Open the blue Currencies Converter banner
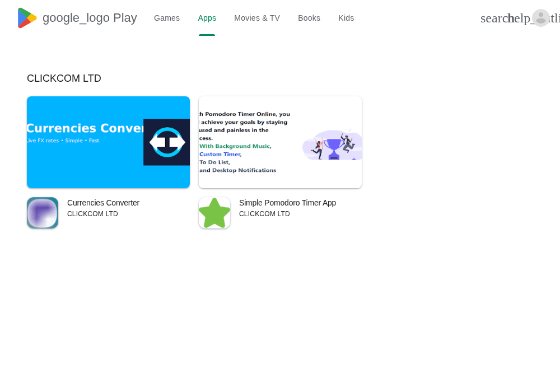The image size is (560, 392). 108,142
